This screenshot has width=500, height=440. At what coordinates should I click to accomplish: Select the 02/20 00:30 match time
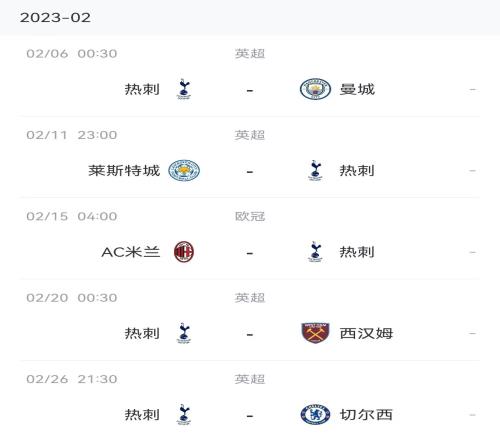pyautogui.click(x=72, y=298)
